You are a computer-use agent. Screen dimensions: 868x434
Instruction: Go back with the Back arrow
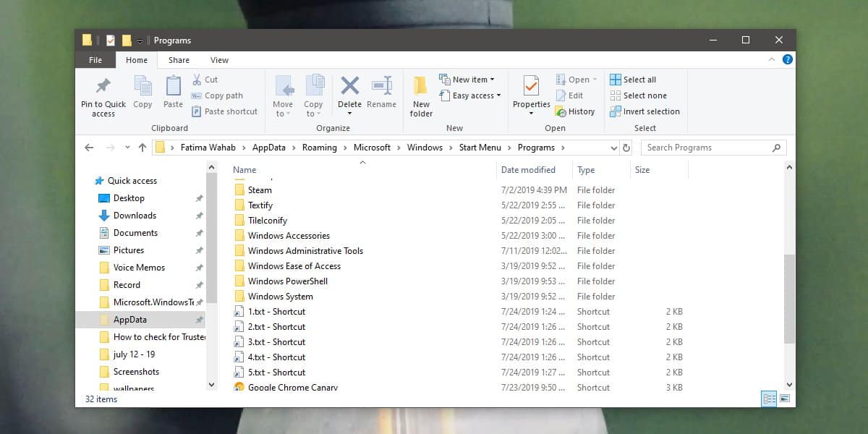(x=89, y=148)
